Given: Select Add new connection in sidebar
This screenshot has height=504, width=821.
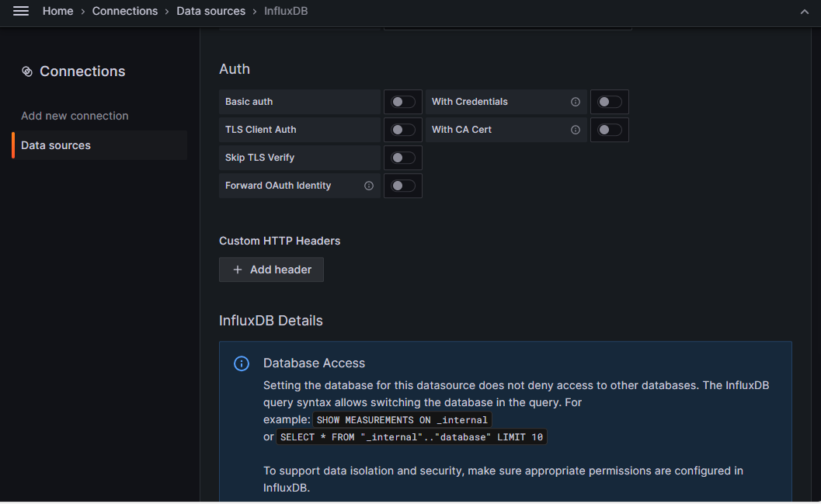Looking at the screenshot, I should 75,116.
